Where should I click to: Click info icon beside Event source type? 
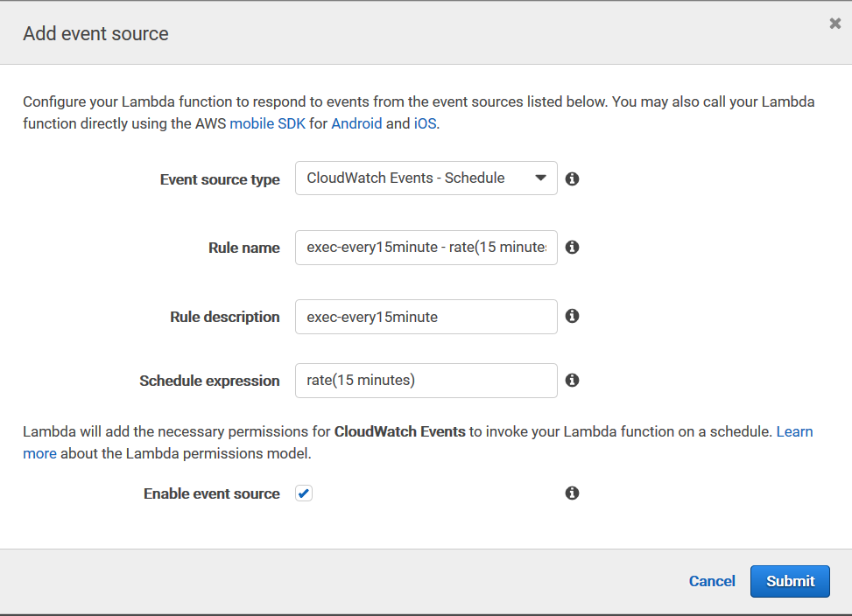tap(572, 178)
